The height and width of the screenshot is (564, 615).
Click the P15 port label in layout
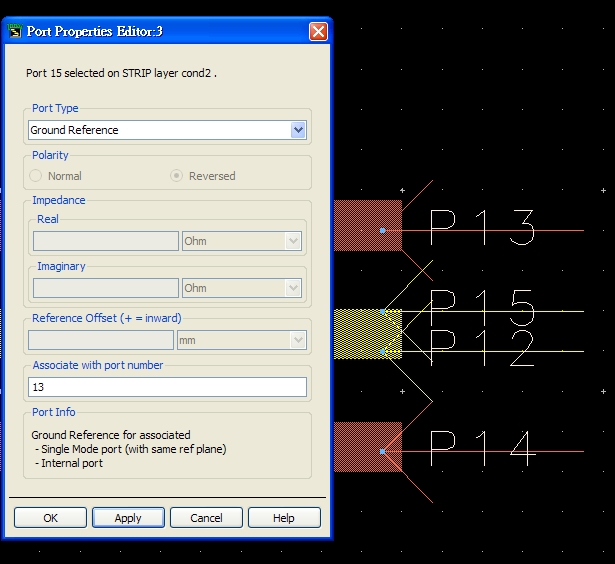point(482,308)
